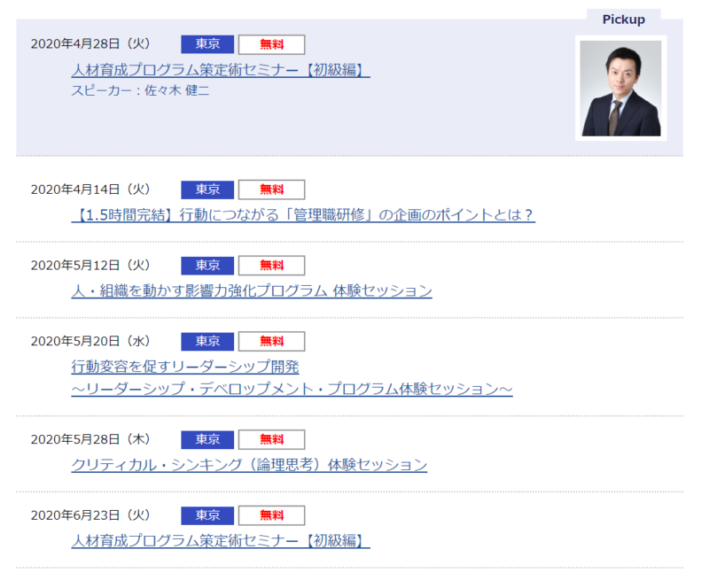Click the 東京 badge for May 20

[x=207, y=342]
